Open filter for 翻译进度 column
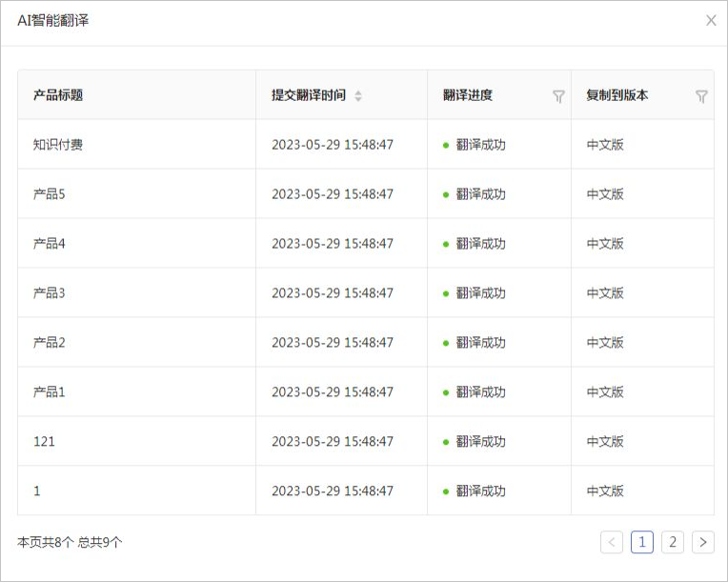This screenshot has width=728, height=582. click(x=558, y=96)
